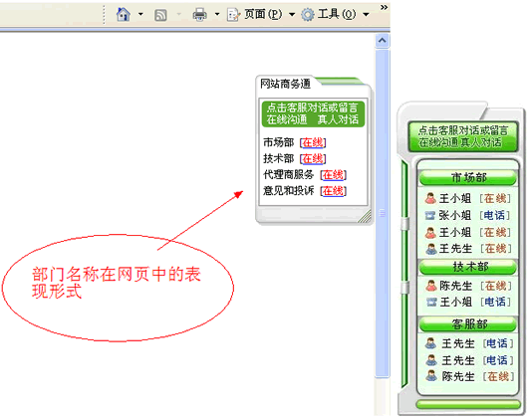Collapse the 市场部 section header
The height and width of the screenshot is (420, 528).
tap(467, 177)
